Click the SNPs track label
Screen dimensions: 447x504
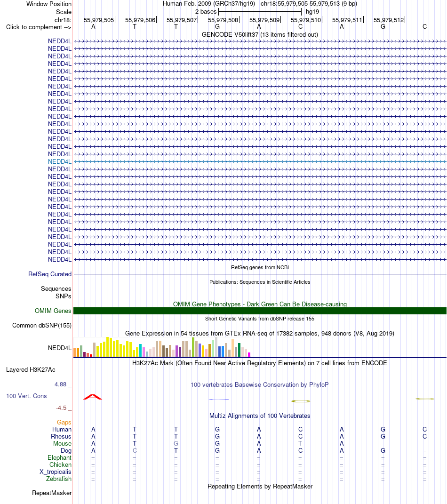point(64,296)
